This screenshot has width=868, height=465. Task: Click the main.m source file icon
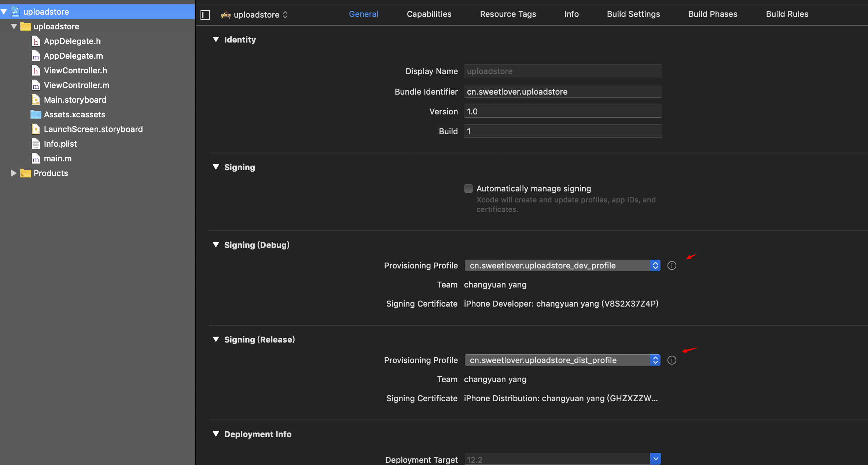tap(36, 158)
